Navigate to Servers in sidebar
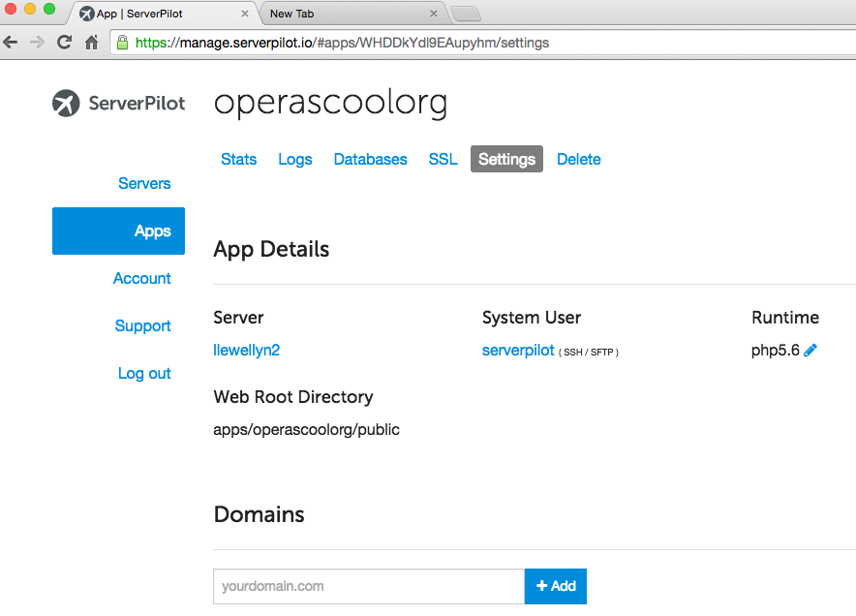This screenshot has height=616, width=856. click(x=144, y=183)
